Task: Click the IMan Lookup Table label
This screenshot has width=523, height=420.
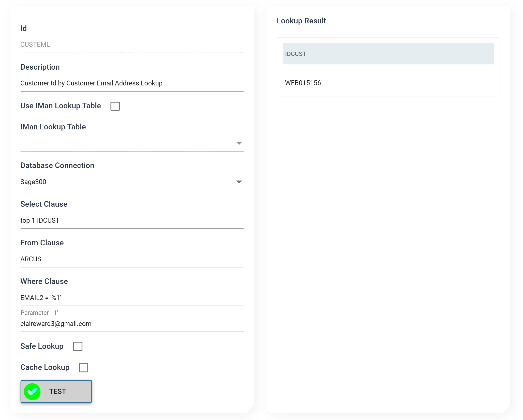Action: coord(53,127)
